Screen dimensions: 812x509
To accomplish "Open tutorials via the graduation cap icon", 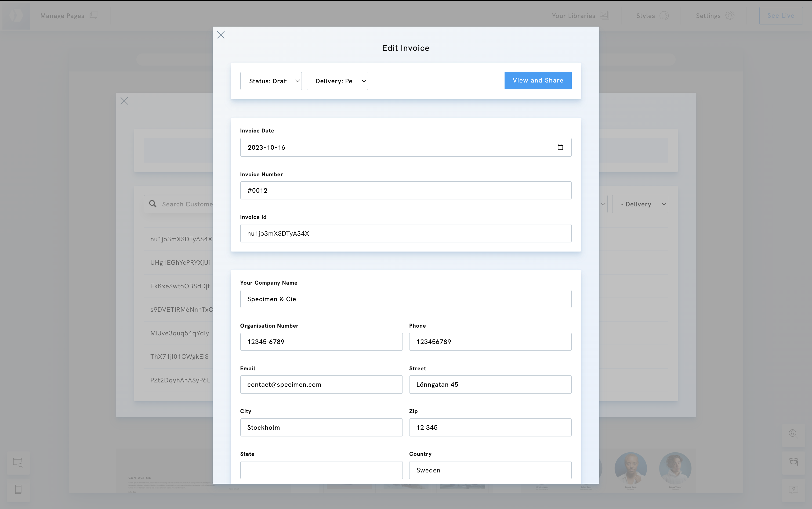I will (x=794, y=461).
